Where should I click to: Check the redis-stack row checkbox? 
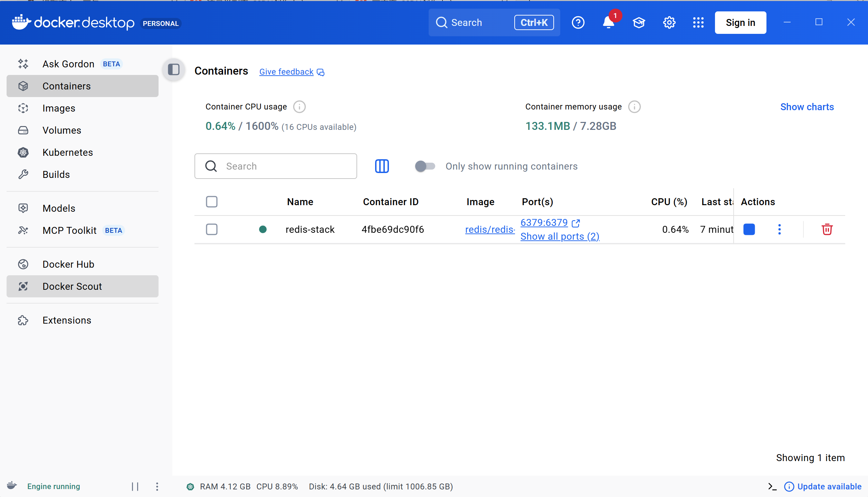coord(212,229)
